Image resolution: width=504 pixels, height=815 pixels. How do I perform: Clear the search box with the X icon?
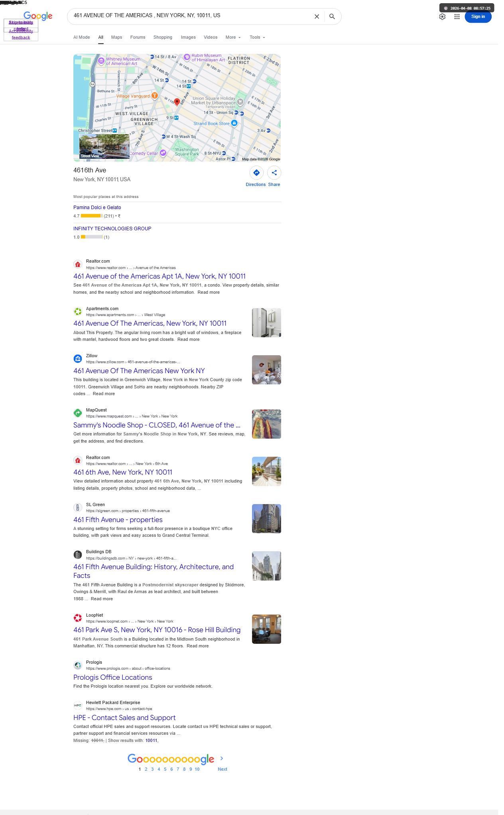coord(317,17)
